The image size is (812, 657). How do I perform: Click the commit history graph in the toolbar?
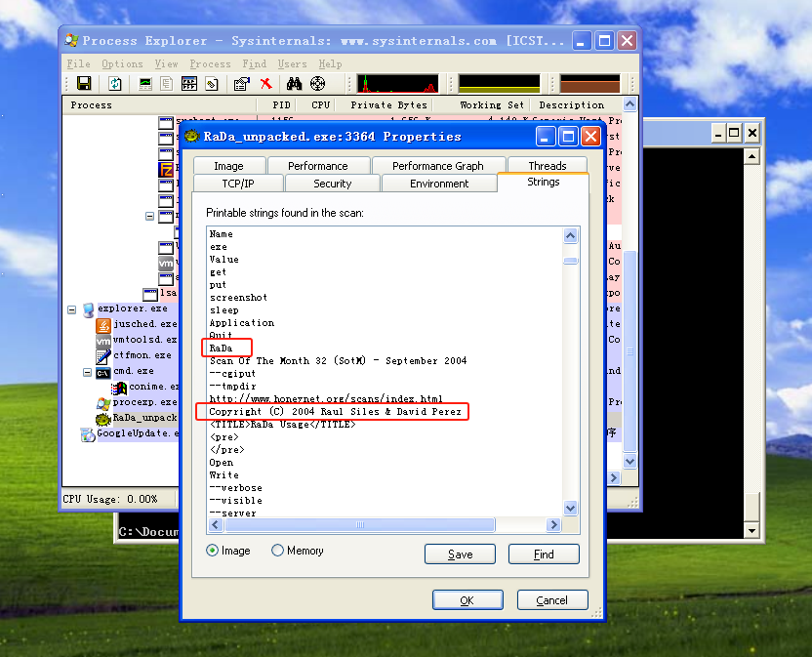tap(500, 83)
